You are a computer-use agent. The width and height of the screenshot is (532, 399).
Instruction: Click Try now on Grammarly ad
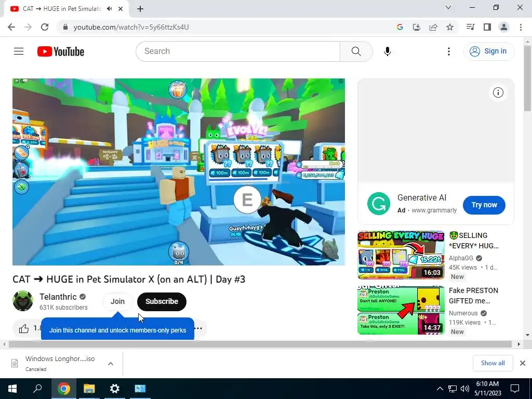pyautogui.click(x=484, y=205)
